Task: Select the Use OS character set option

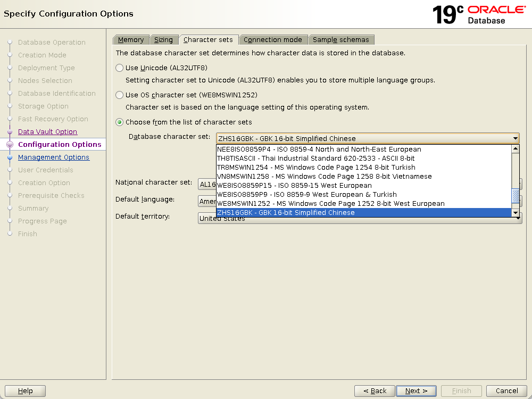Action: click(x=120, y=95)
